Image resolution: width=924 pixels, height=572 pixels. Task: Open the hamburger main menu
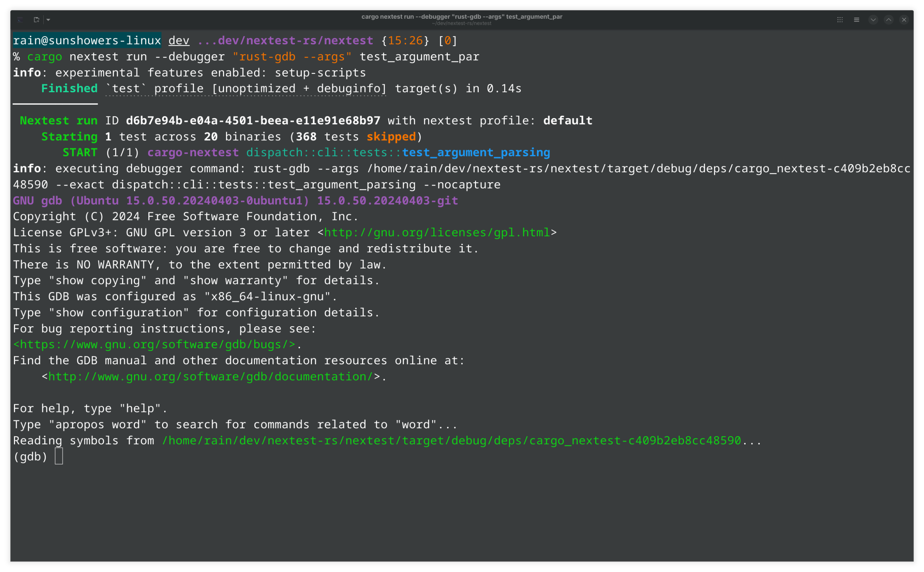coord(857,20)
